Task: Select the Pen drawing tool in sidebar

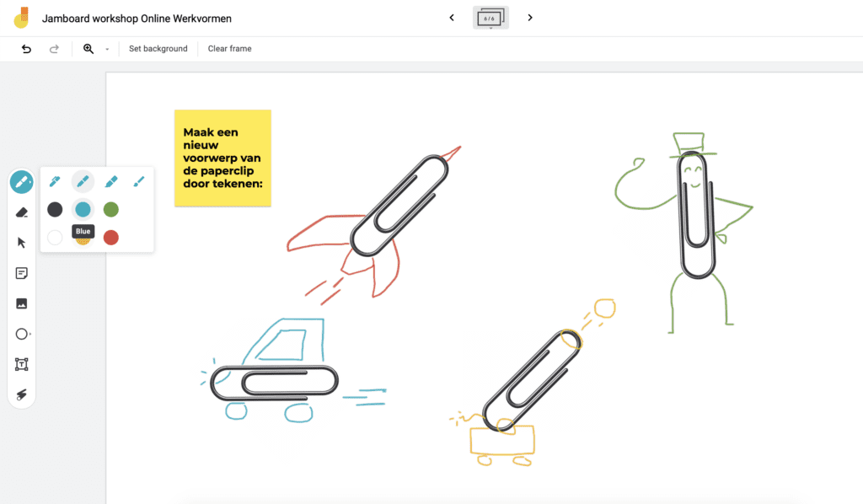Action: [x=21, y=181]
